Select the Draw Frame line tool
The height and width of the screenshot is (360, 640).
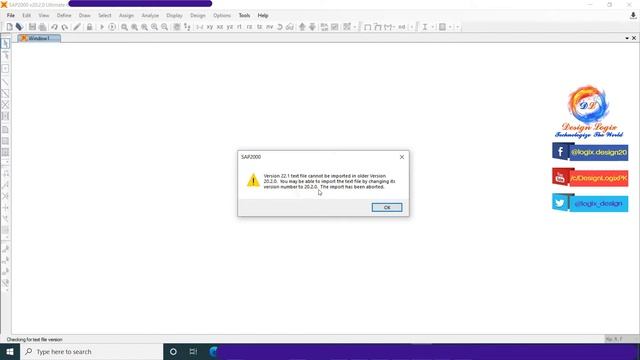(5, 82)
